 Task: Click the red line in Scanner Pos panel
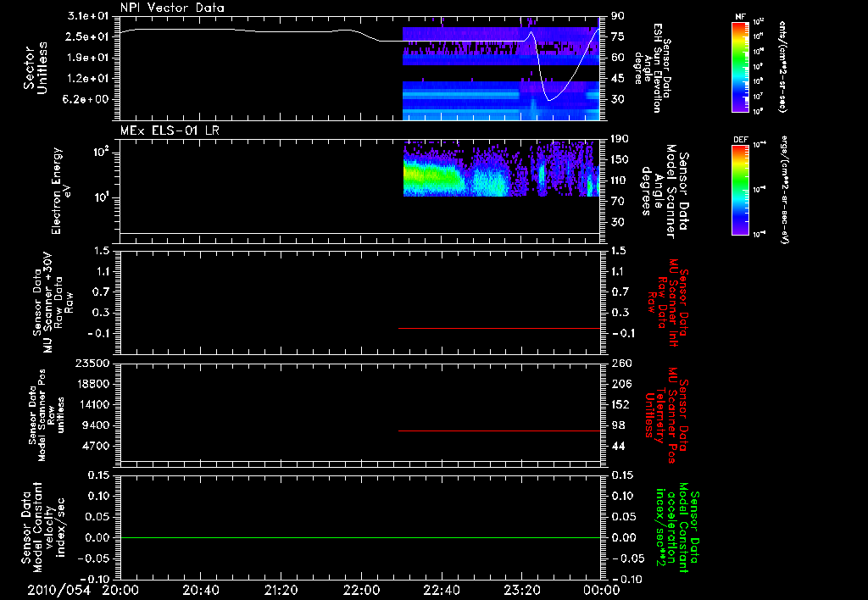coord(498,431)
